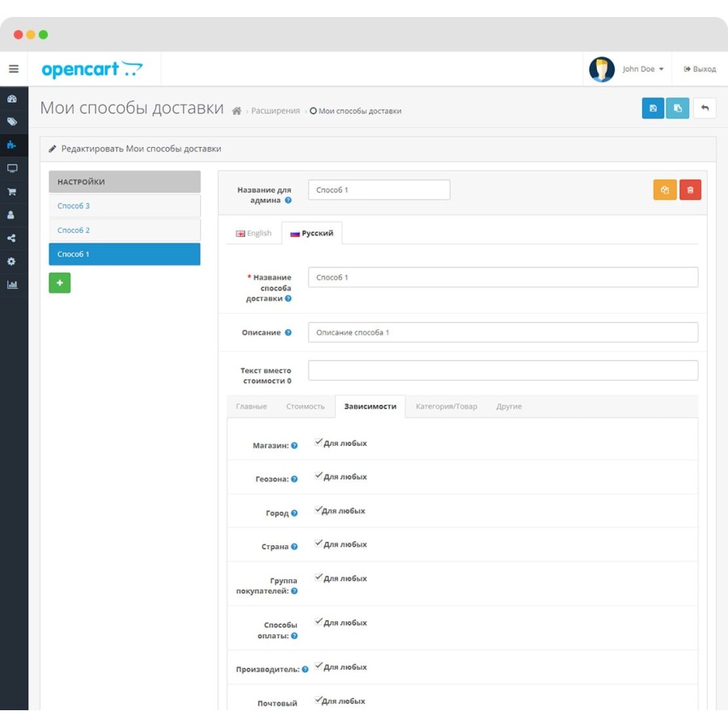Image resolution: width=728 pixels, height=728 pixels.
Task: Click the back arrow button
Action: pyautogui.click(x=705, y=108)
